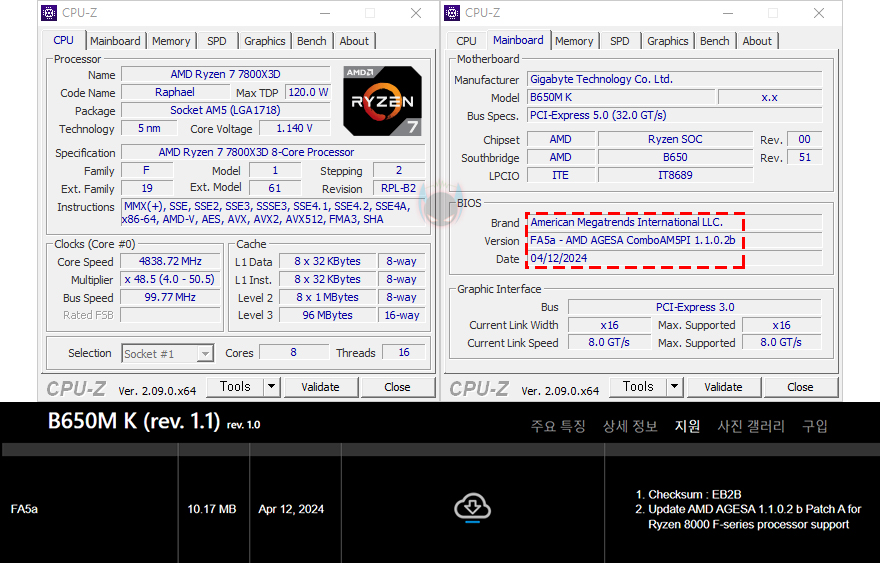Click the BIOS Version FA5a AGESA value

[x=675, y=240]
